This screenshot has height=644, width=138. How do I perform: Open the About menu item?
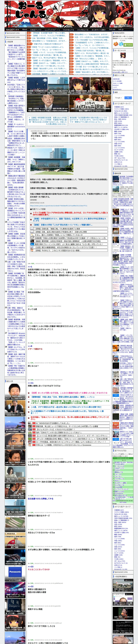[x=25, y=30]
